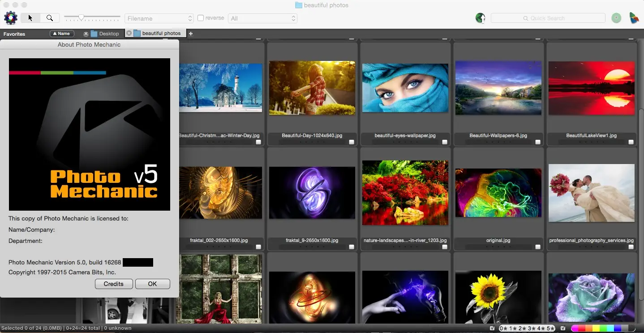Click the Favorites panel header
The image size is (644, 333).
14,34
